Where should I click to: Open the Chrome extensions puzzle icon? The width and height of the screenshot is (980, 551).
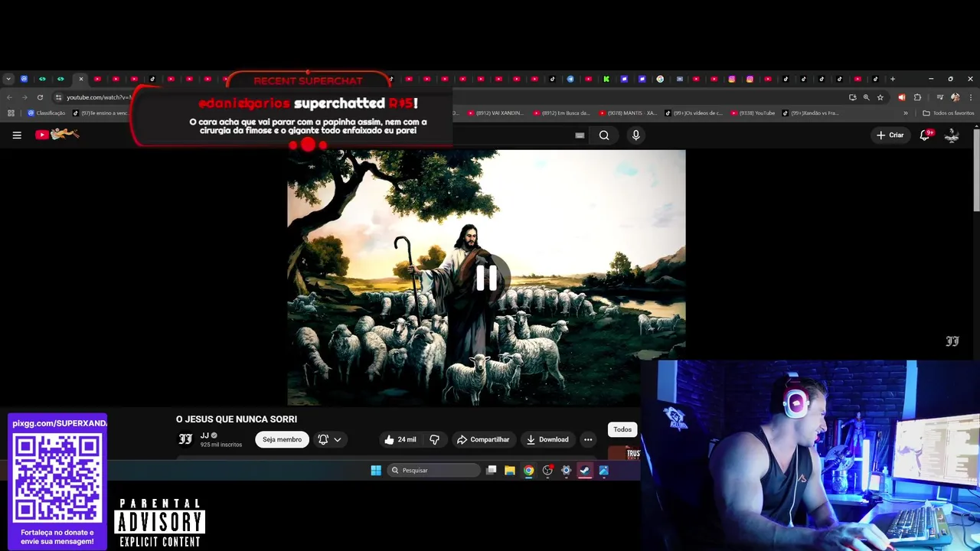(x=917, y=97)
